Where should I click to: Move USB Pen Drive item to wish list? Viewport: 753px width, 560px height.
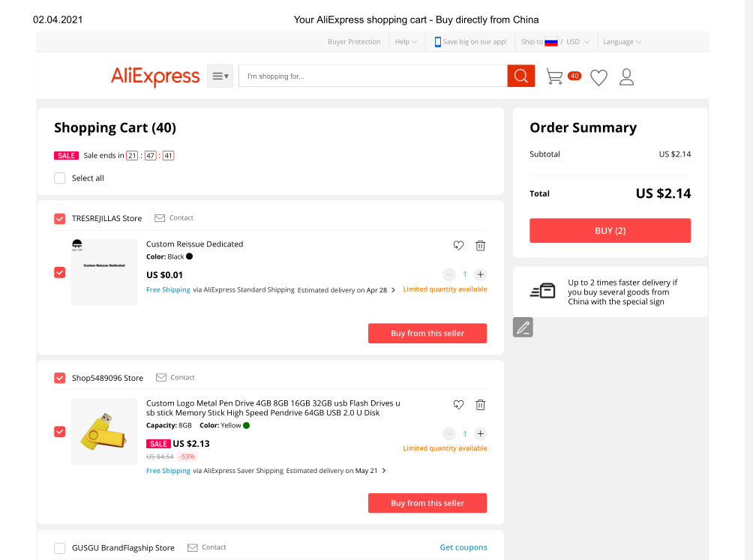pos(458,405)
